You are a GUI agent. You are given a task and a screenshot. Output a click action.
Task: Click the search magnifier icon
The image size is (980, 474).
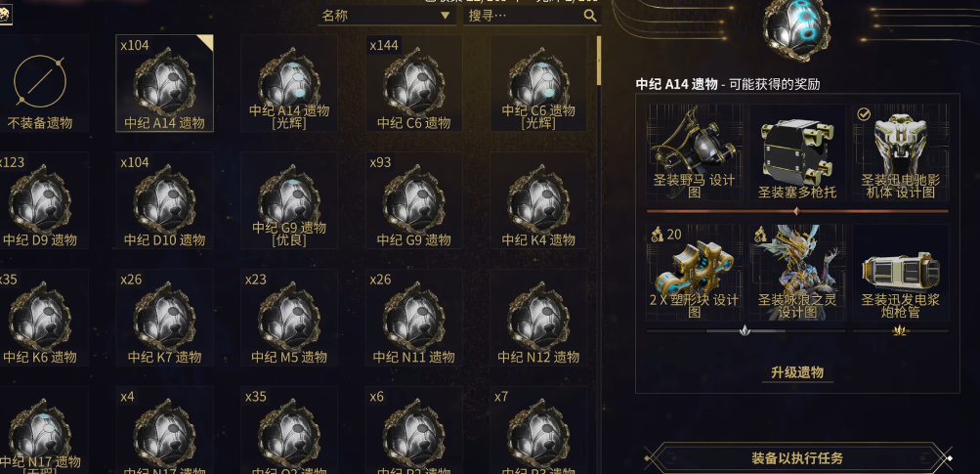[590, 16]
